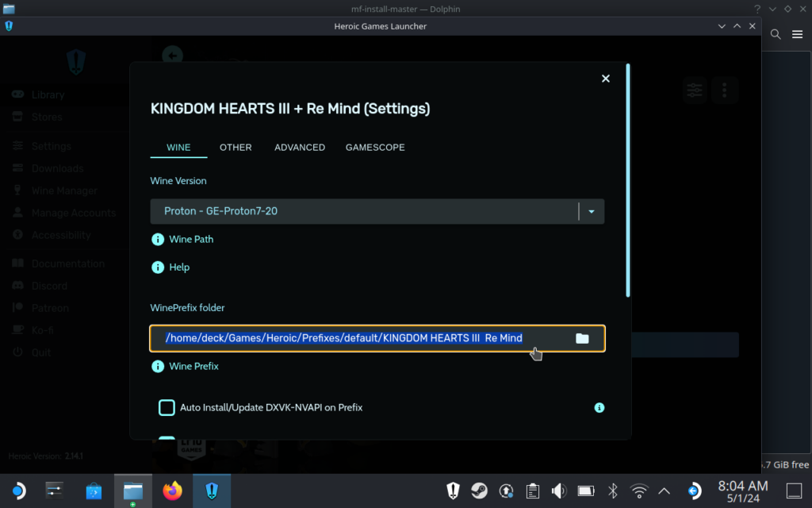Viewport: 812px width, 508px height.
Task: Click the battery tray icon
Action: (586, 491)
